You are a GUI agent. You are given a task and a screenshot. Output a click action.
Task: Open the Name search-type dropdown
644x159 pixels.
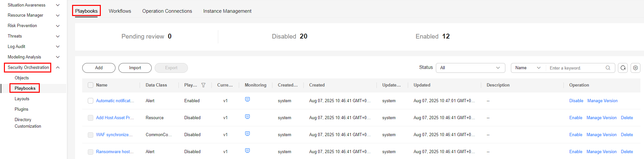528,68
